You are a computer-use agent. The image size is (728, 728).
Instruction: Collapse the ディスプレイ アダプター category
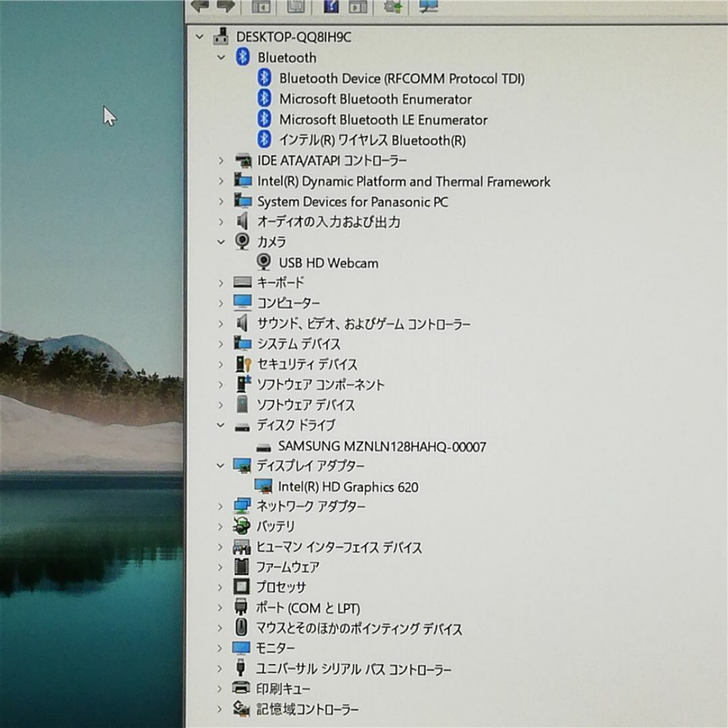pos(220,465)
